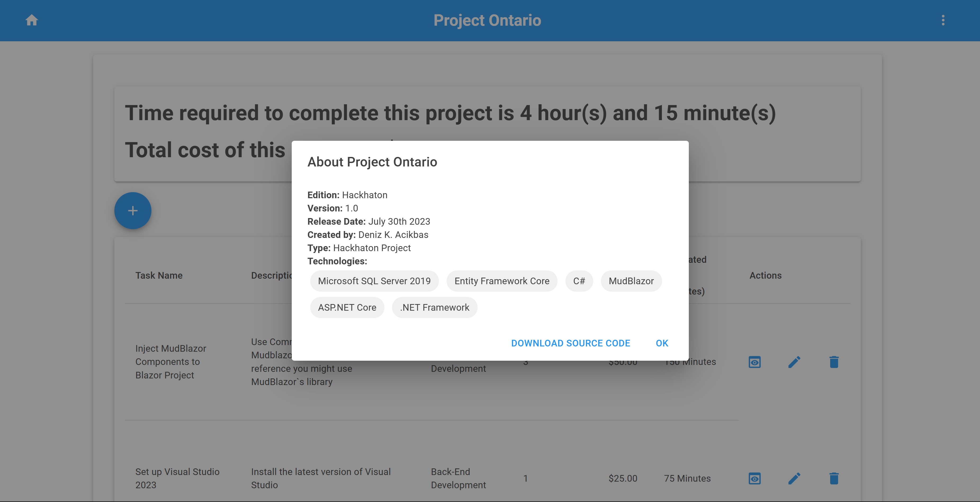Edit the Inject MudBlazor Components task
The width and height of the screenshot is (980, 502).
click(794, 362)
